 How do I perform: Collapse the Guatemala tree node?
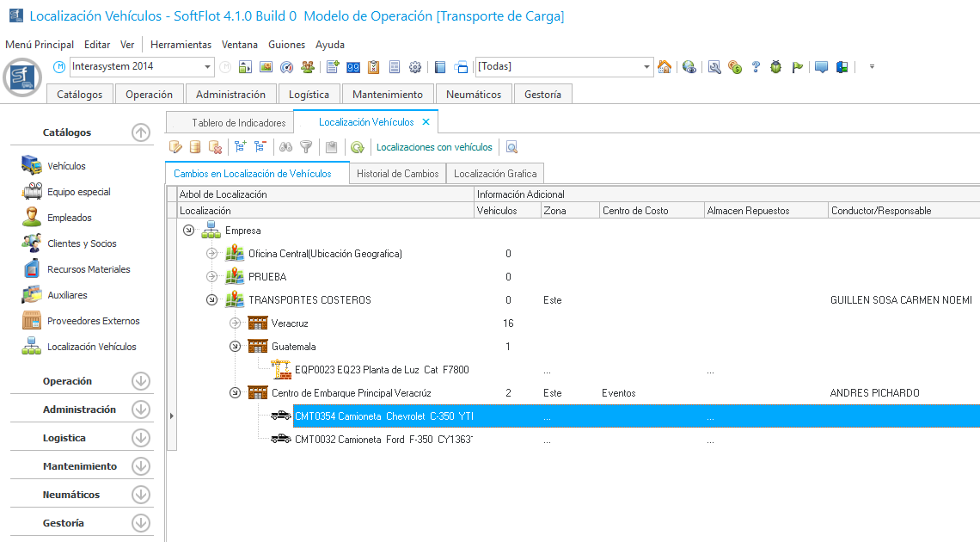[x=235, y=347]
